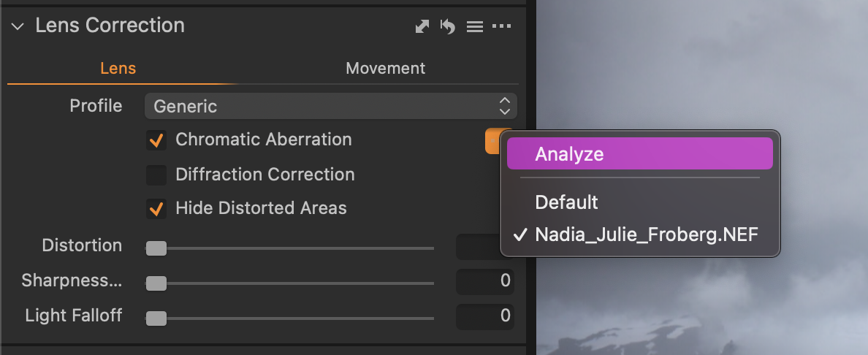Enable the Diffraction Correction checkbox
Viewport: 868px width, 355px height.
(156, 175)
